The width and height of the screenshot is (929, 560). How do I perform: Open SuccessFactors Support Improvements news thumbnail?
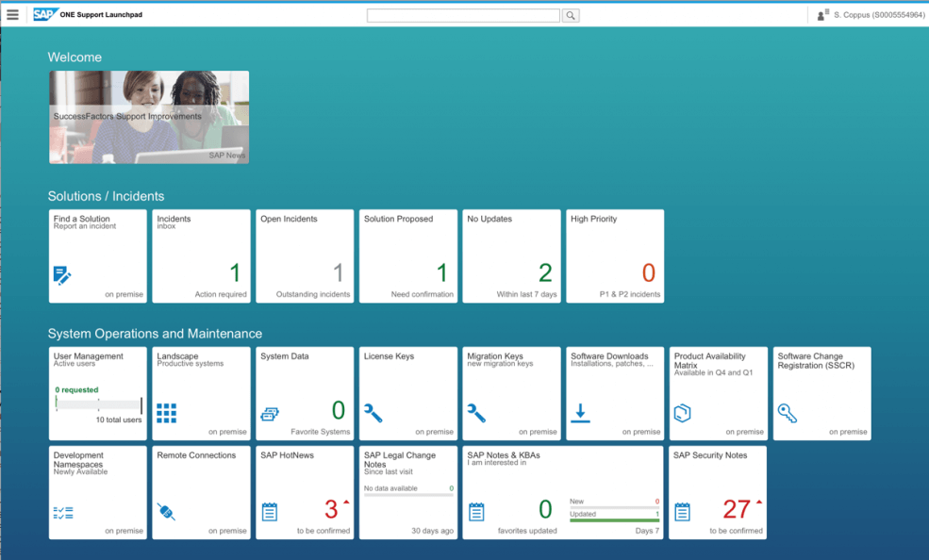[x=149, y=117]
